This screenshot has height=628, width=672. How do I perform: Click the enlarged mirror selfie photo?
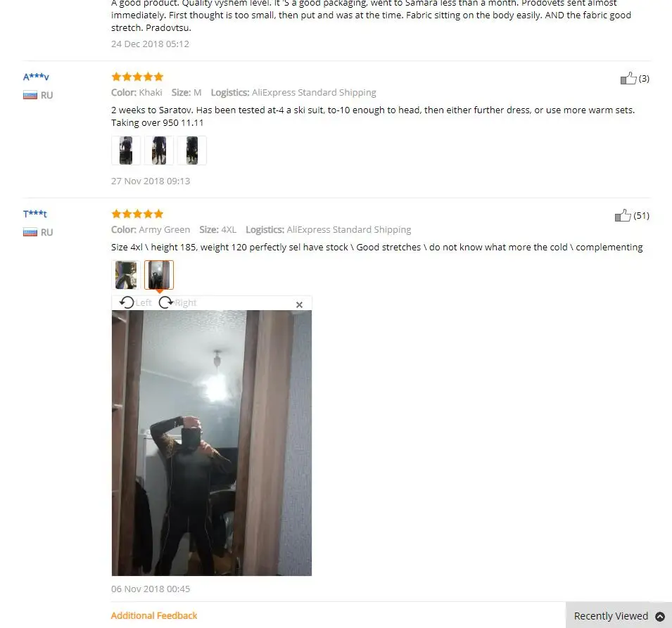click(212, 443)
